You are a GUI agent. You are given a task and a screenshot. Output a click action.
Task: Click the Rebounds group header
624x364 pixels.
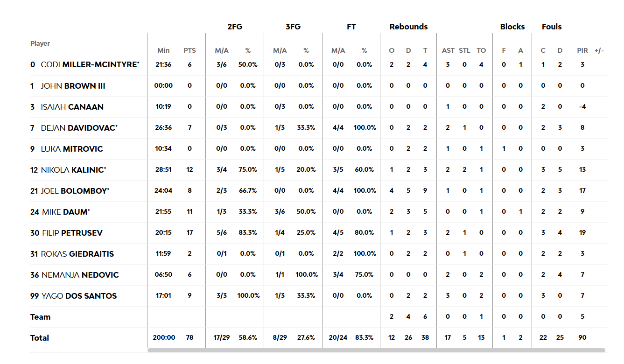[408, 27]
